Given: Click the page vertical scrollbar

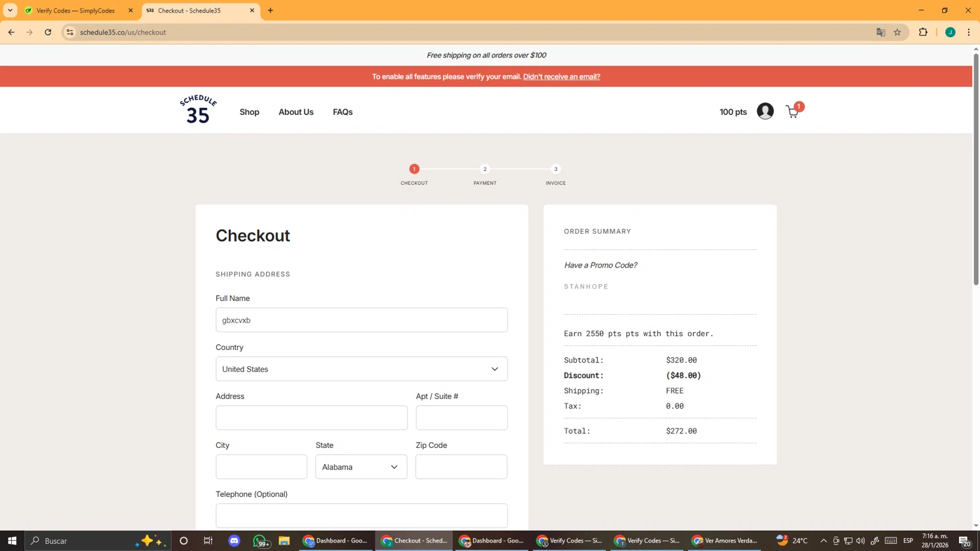Looking at the screenshot, I should coord(976,168).
